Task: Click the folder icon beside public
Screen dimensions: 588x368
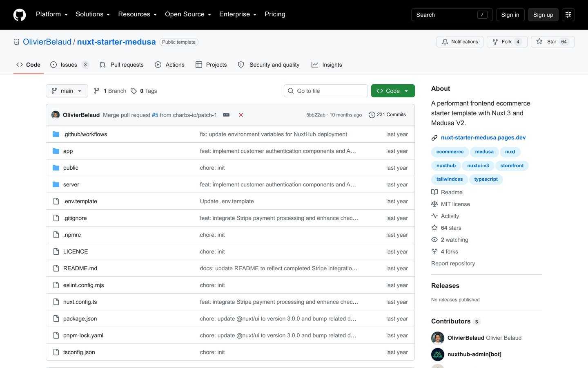Action: 56,168
